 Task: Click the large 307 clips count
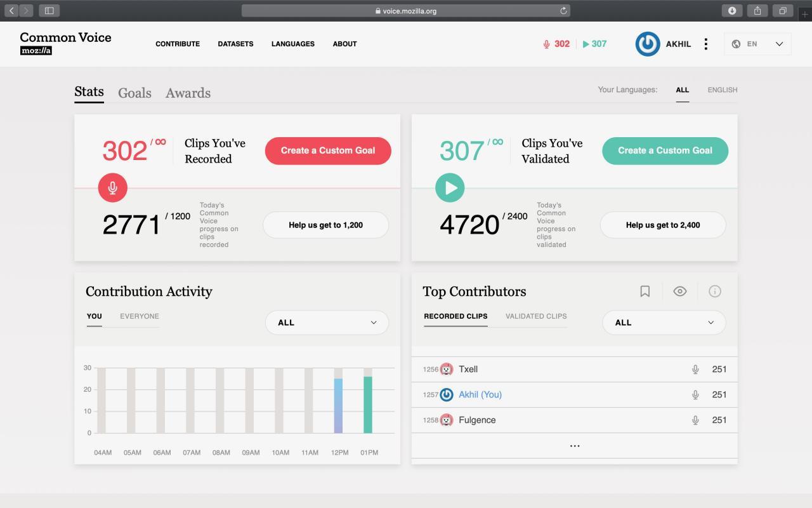coord(462,151)
